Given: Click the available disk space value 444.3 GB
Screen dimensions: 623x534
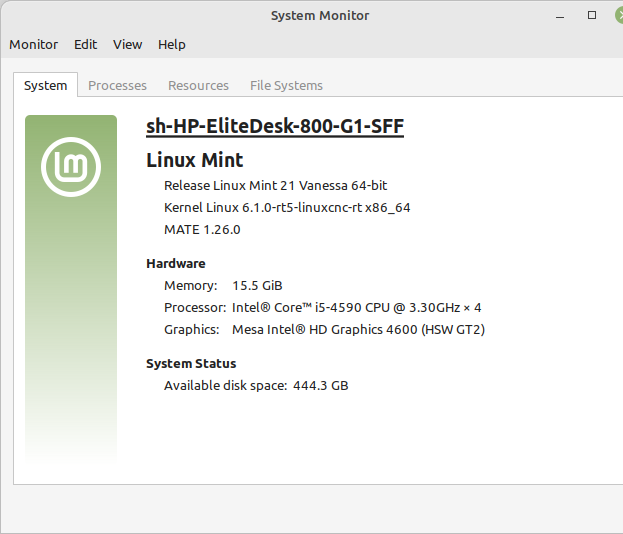Looking at the screenshot, I should tap(321, 386).
